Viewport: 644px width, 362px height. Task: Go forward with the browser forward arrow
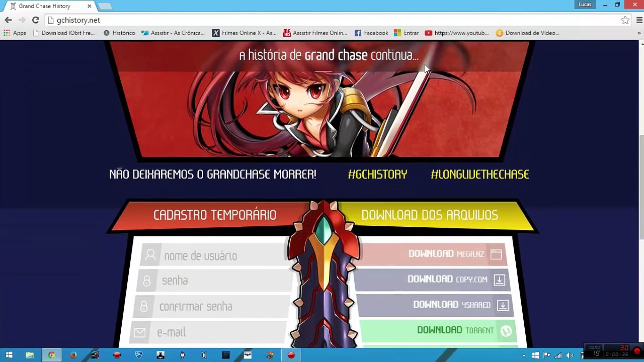pyautogui.click(x=22, y=20)
